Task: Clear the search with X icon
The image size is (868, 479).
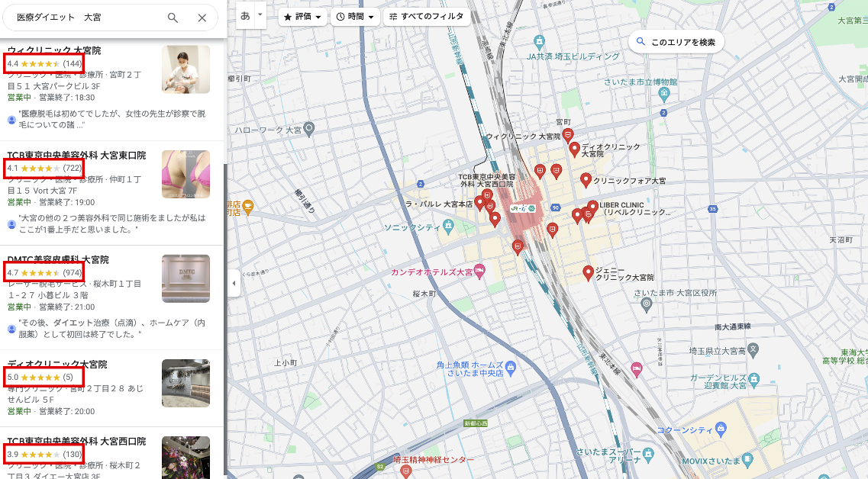Action: click(x=202, y=18)
